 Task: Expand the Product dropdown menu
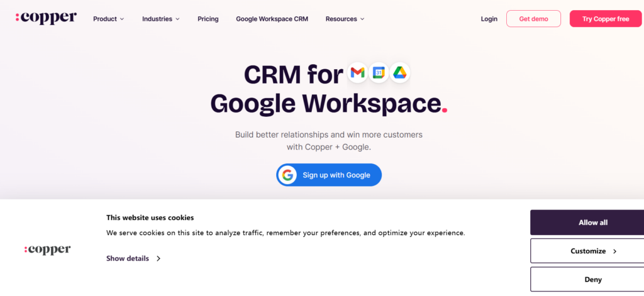pos(108,19)
